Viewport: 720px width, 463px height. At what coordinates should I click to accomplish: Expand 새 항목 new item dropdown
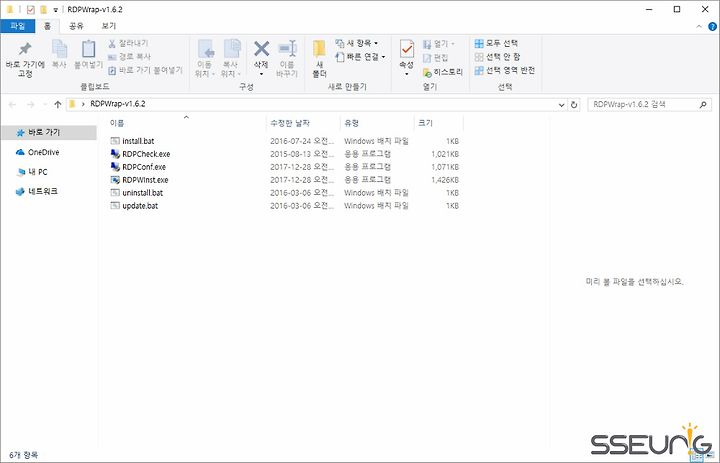(x=376, y=43)
